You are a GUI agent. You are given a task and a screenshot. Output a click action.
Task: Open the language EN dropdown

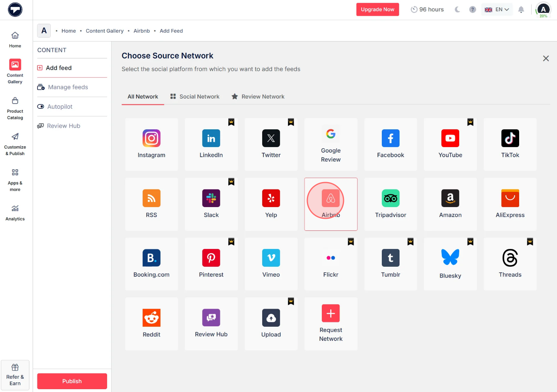(x=497, y=9)
